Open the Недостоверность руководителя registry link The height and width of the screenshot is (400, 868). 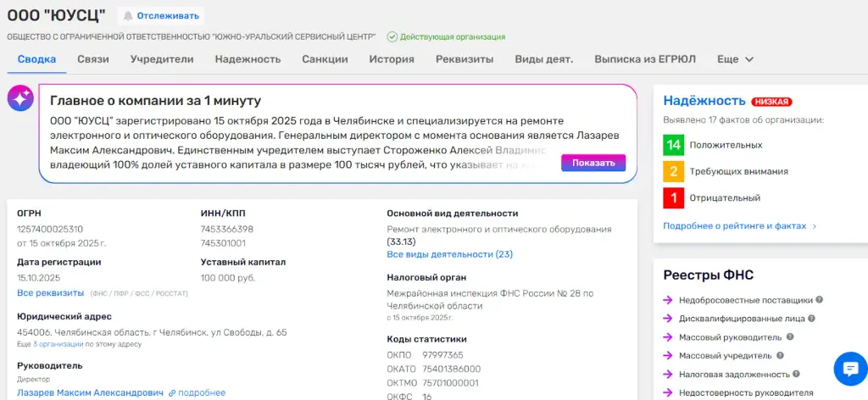(746, 393)
